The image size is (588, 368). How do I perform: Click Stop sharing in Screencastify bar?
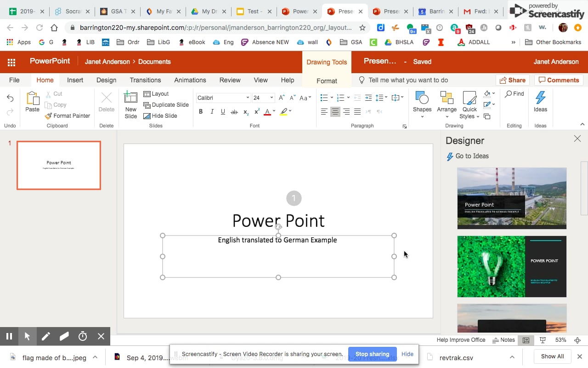point(372,354)
